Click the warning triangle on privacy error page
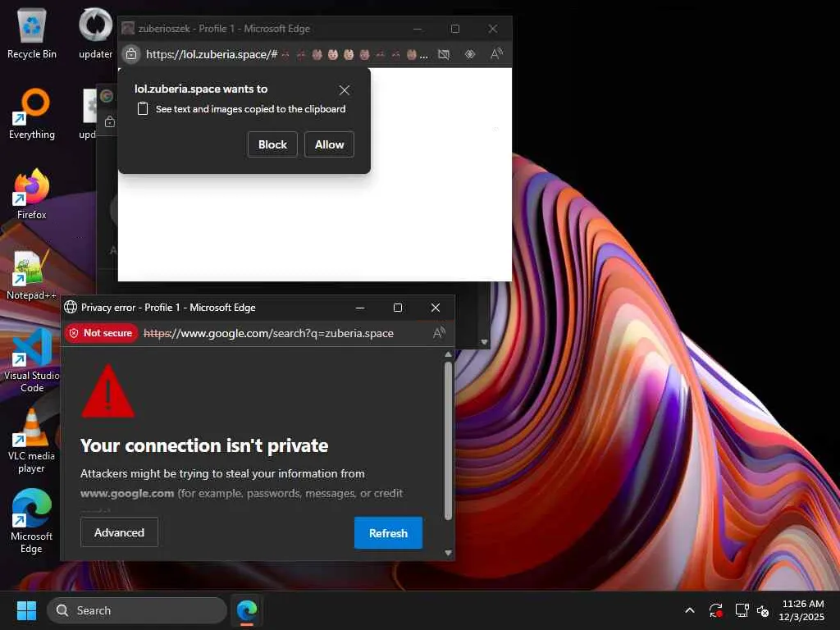This screenshot has width=840, height=630. pos(107,391)
